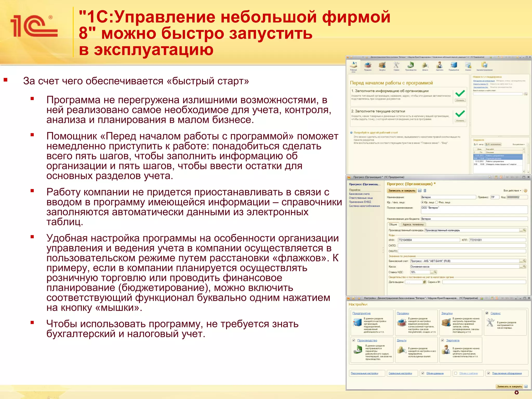Click Изменить under step 2 текущие остатки

click(460, 121)
